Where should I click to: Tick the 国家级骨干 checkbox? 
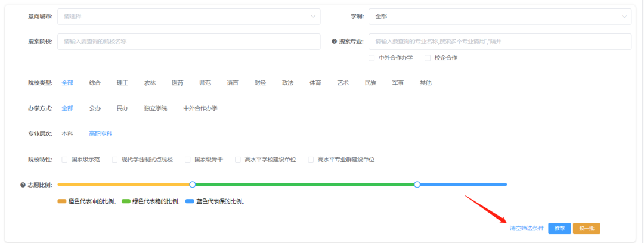click(188, 159)
